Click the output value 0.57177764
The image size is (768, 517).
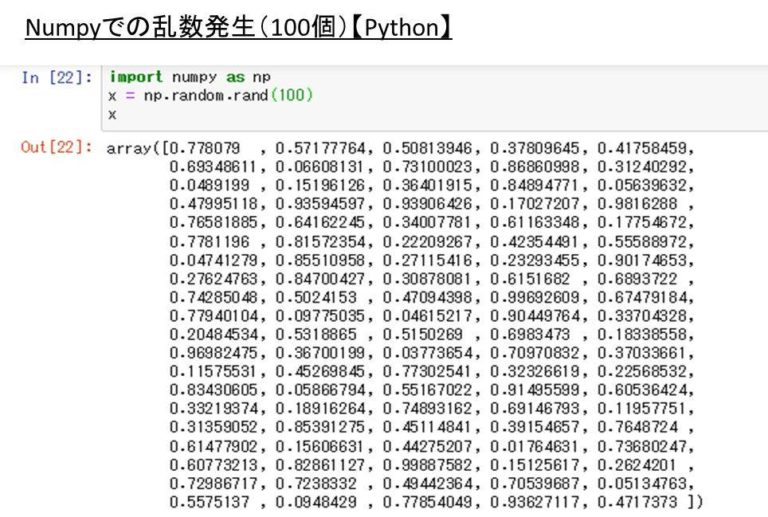(320, 148)
